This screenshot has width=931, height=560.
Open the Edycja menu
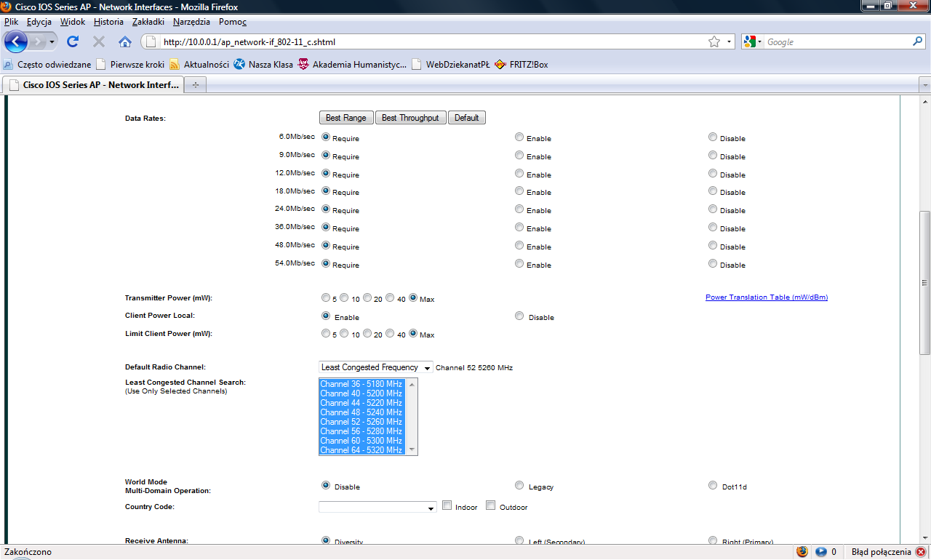pyautogui.click(x=39, y=22)
